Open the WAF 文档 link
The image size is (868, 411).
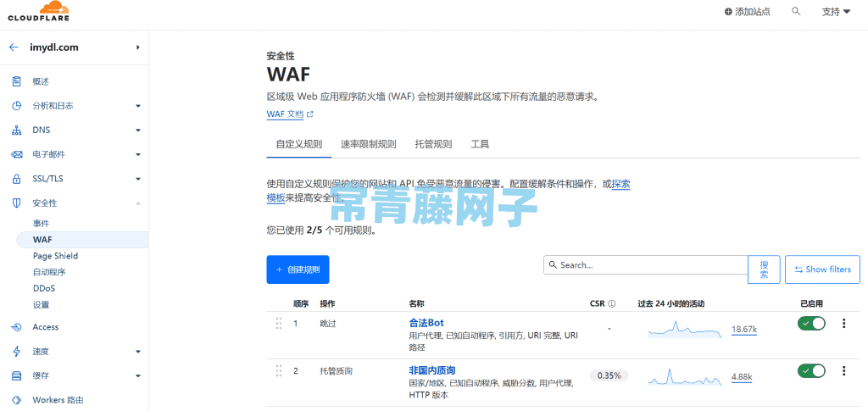click(x=285, y=114)
